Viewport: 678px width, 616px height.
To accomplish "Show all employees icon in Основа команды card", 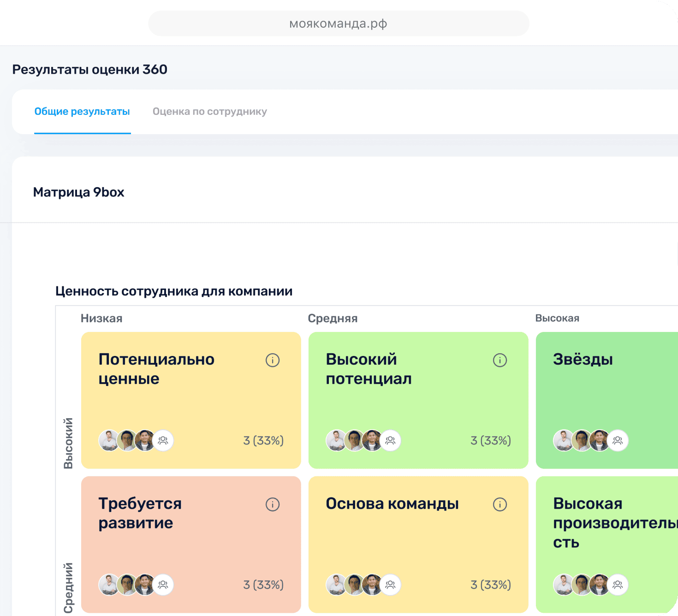I will 390,585.
